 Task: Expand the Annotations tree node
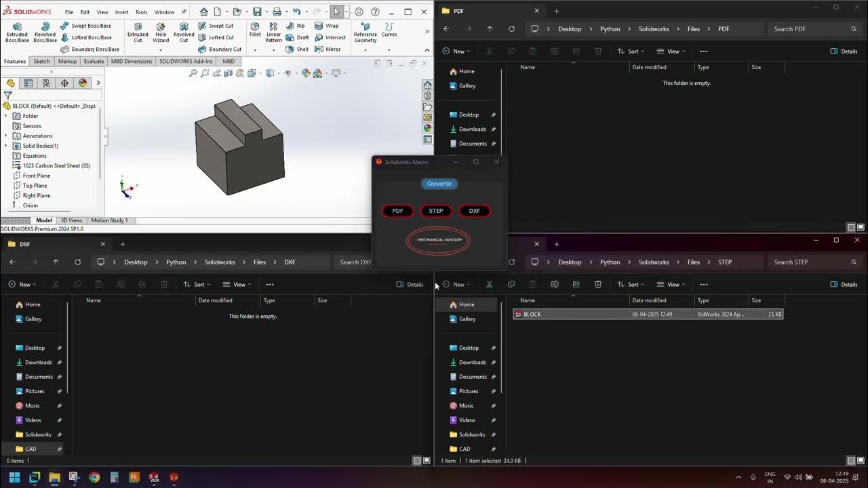[x=6, y=136]
